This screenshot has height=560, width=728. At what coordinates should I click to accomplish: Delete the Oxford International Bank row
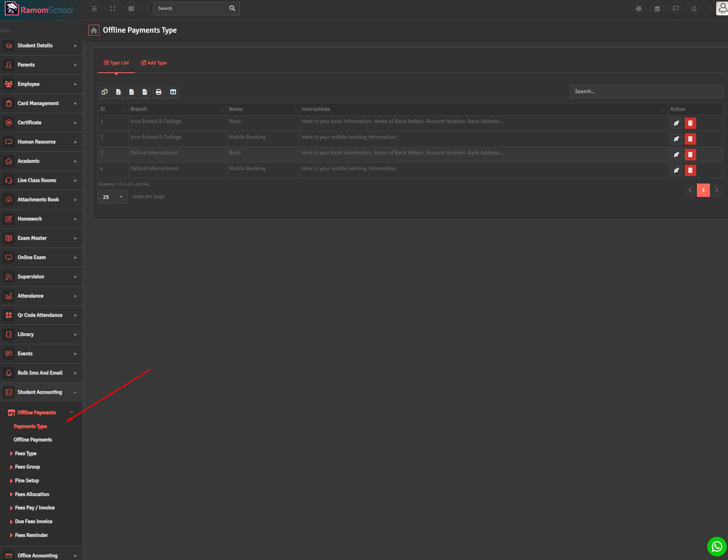click(x=690, y=154)
